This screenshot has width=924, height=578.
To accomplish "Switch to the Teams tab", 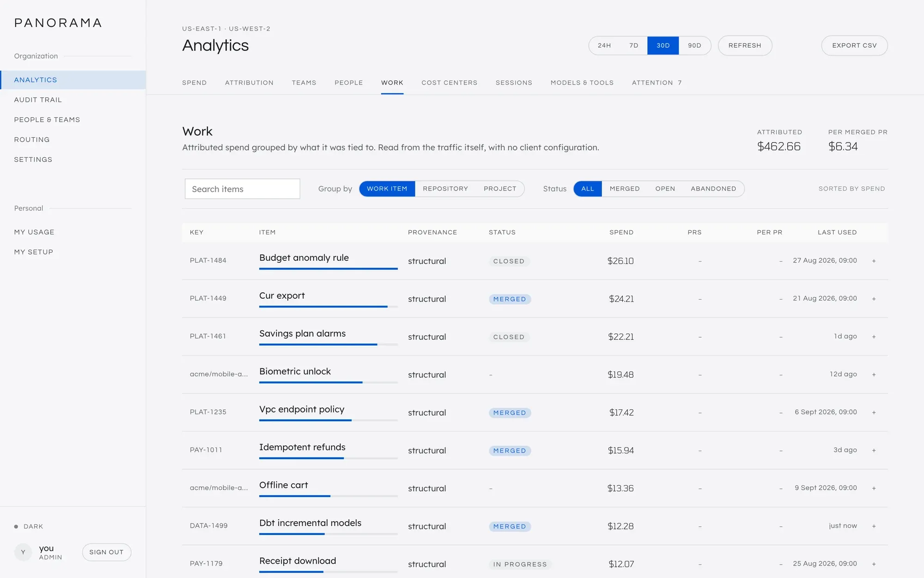I will (304, 83).
